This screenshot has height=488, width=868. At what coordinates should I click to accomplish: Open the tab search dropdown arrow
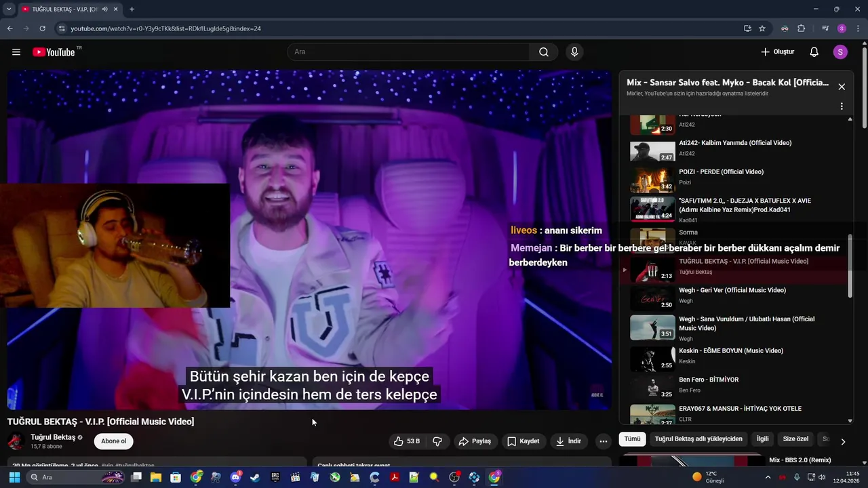coord(8,9)
